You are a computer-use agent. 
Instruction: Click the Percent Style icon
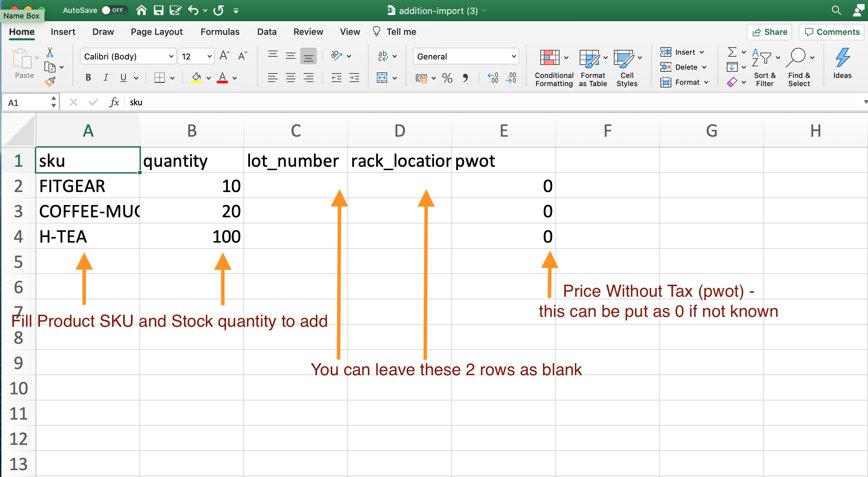click(447, 78)
